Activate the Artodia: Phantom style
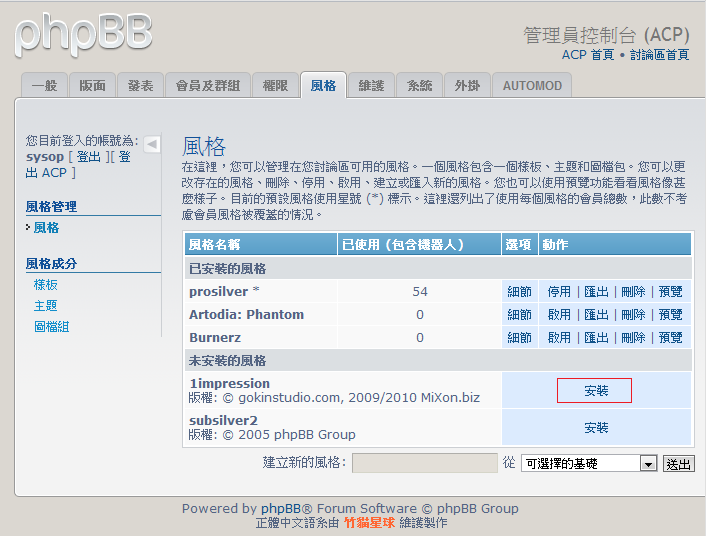The image size is (706, 536). click(559, 314)
